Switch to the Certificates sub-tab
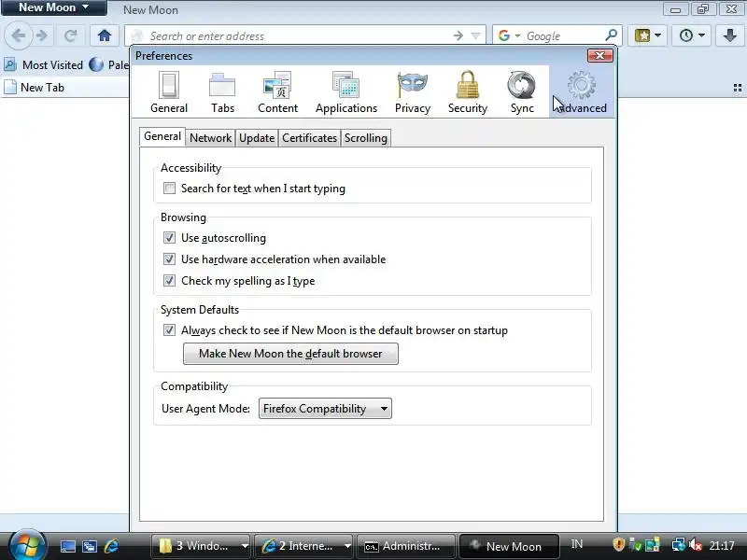 click(309, 138)
